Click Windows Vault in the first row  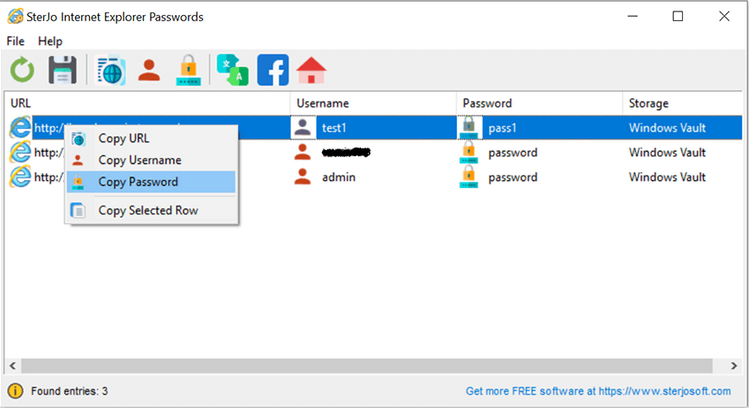pyautogui.click(x=667, y=128)
